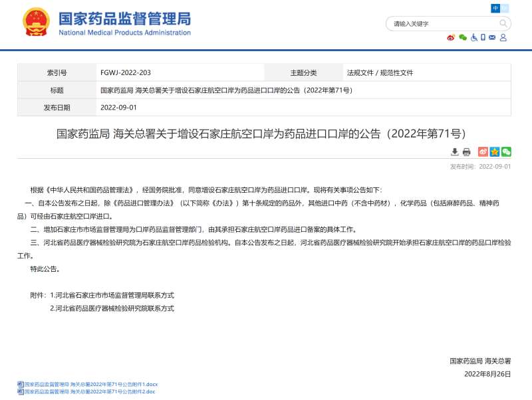Click paragraph starting 根据《中华人民共和国药品管理法》
This screenshot has height=400, width=532.
click(x=206, y=190)
